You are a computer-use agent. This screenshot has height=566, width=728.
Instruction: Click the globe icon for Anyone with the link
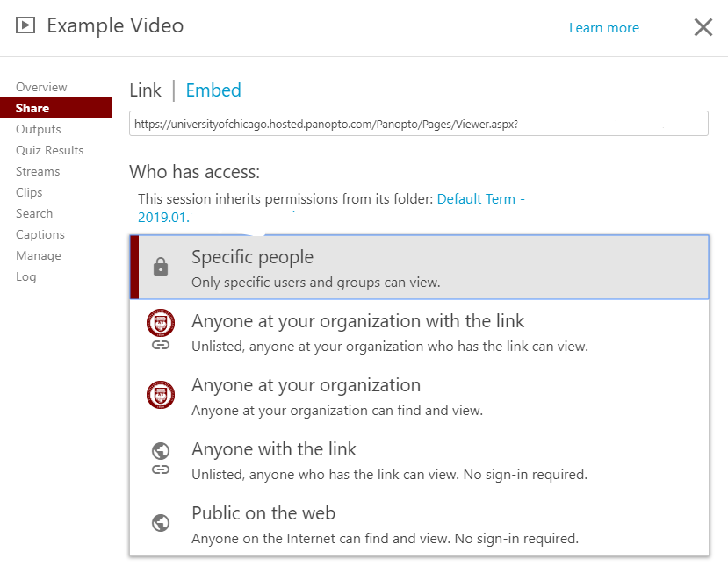pos(161,450)
